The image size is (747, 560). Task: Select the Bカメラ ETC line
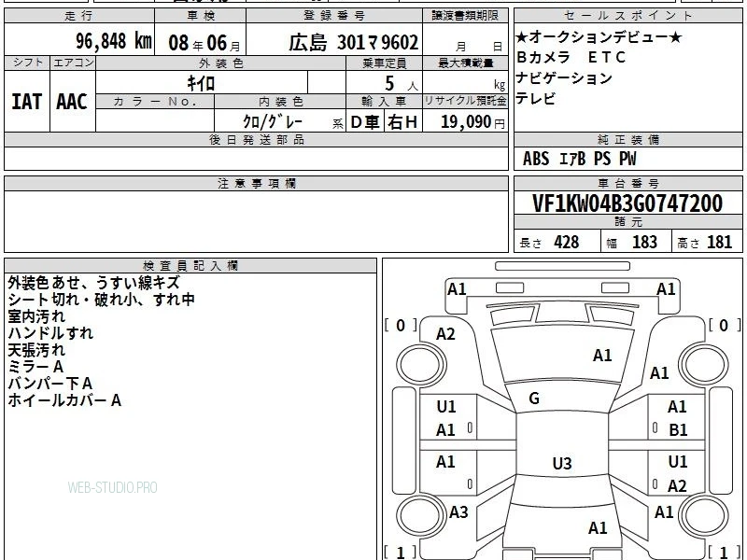click(x=571, y=57)
